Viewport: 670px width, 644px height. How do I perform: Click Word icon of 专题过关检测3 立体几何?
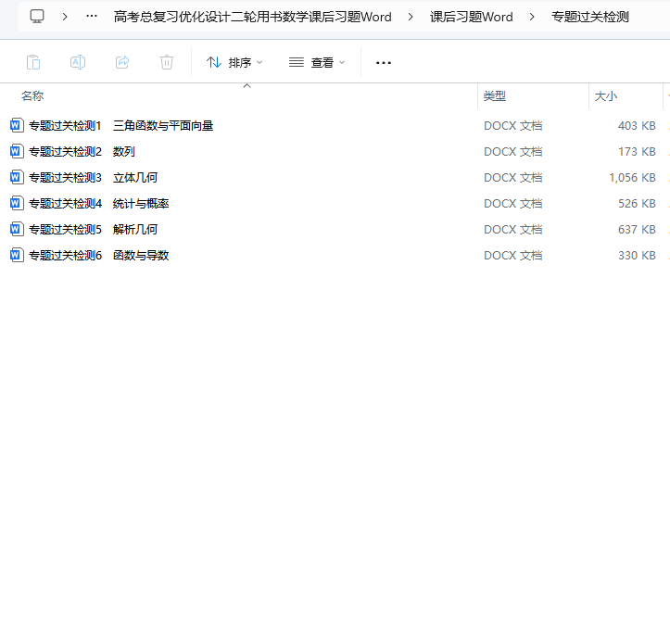click(17, 177)
